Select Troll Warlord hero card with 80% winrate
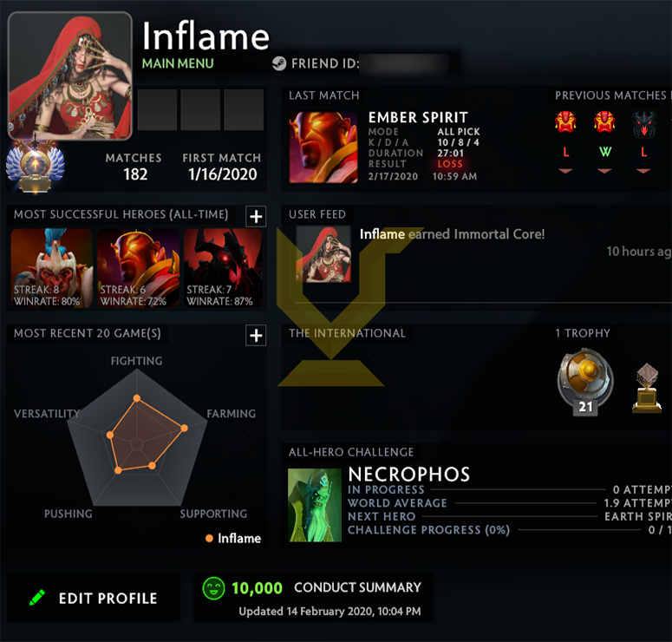The width and height of the screenshot is (672, 642). (51, 268)
